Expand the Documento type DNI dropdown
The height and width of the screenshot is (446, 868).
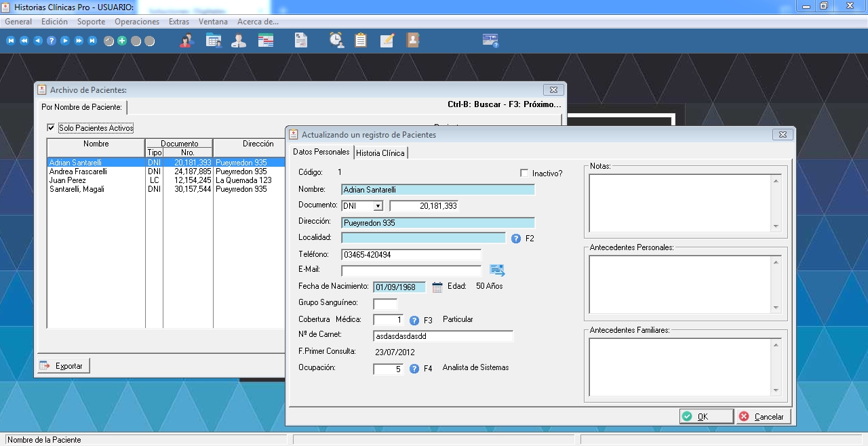pyautogui.click(x=378, y=206)
